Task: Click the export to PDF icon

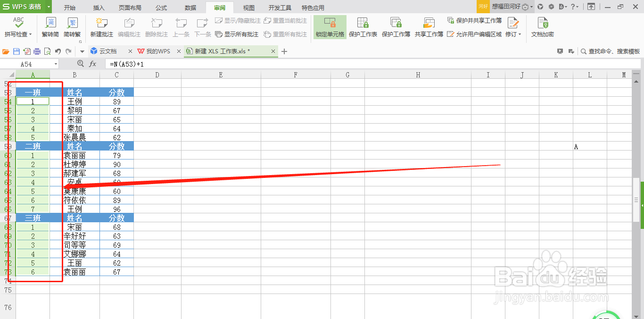Action: click(27, 51)
